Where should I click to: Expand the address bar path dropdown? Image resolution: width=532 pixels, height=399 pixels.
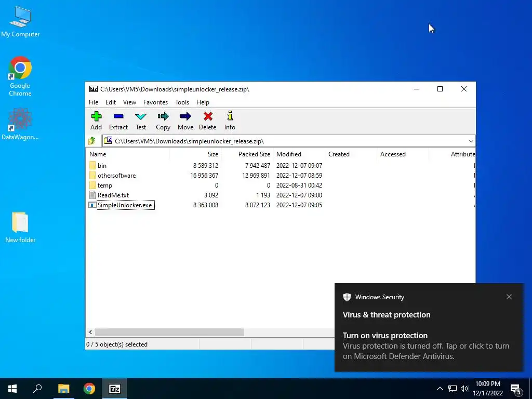click(x=471, y=141)
